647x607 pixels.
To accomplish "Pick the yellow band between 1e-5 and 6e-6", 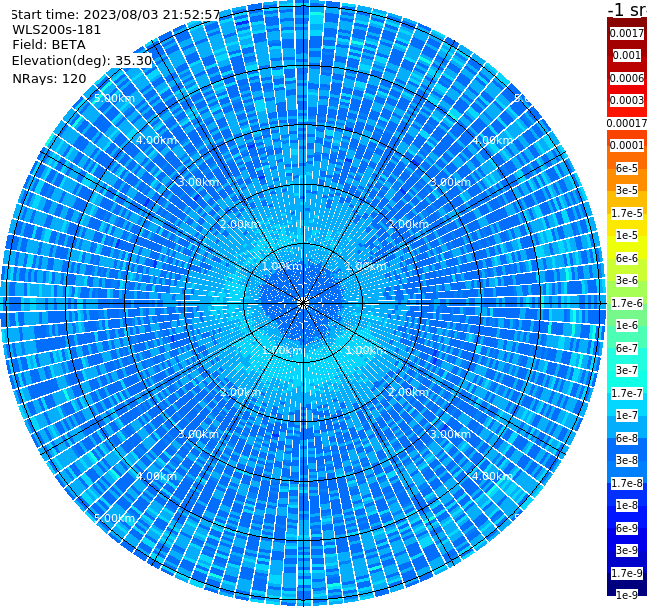I will 627,247.
